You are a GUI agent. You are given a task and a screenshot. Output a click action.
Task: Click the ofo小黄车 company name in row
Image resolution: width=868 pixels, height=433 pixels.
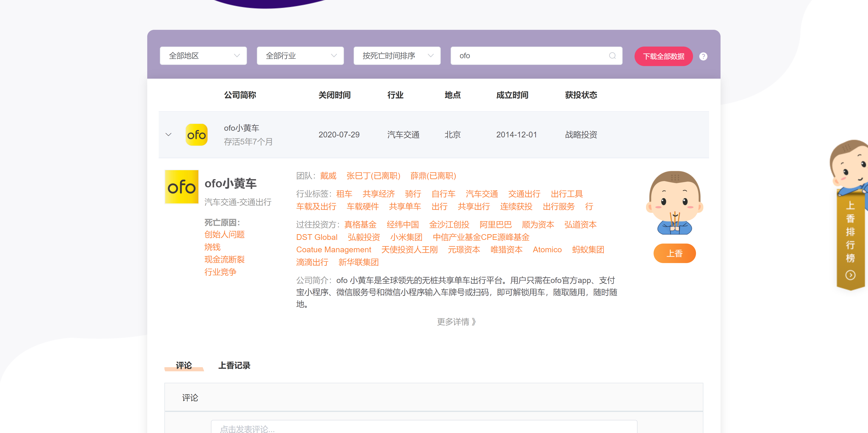(242, 128)
